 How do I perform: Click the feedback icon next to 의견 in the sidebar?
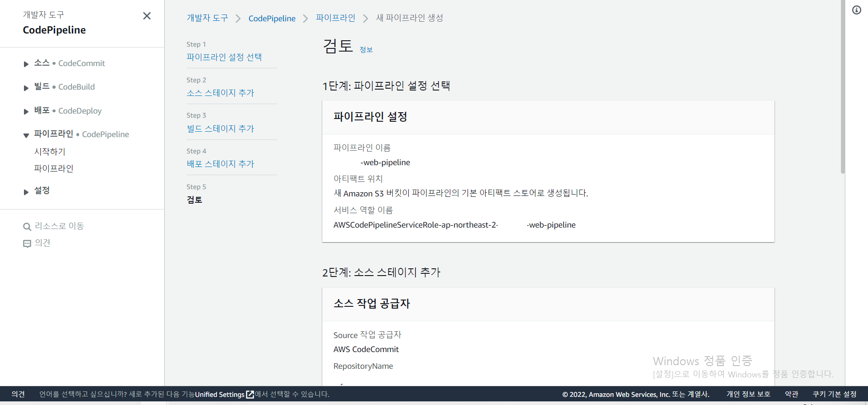point(27,244)
